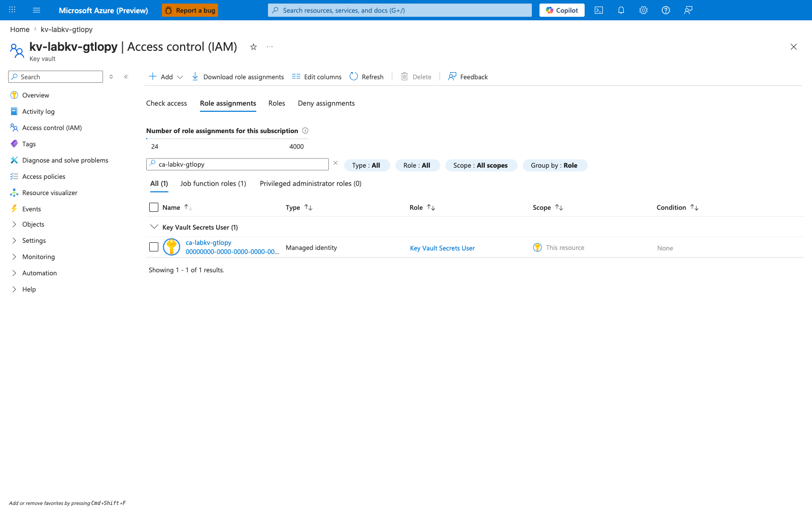Viewport: 812px width, 508px height.
Task: Sort by Condition column arrows
Action: pos(694,207)
